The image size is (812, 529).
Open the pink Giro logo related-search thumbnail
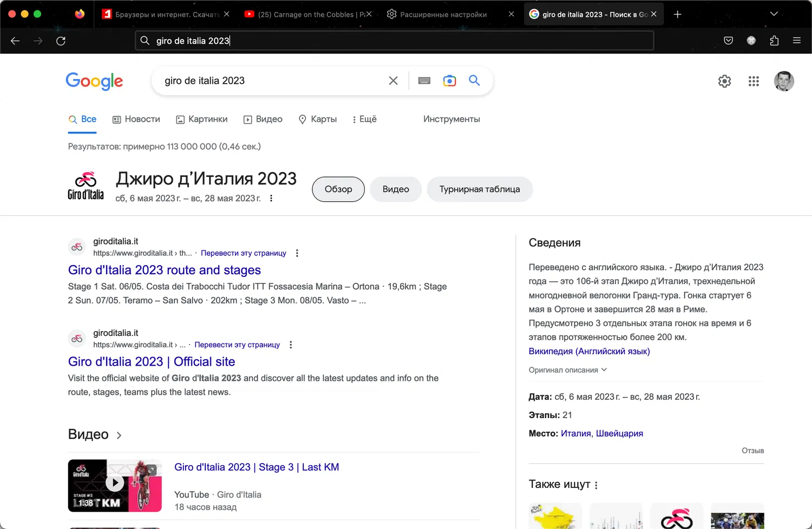tap(677, 516)
